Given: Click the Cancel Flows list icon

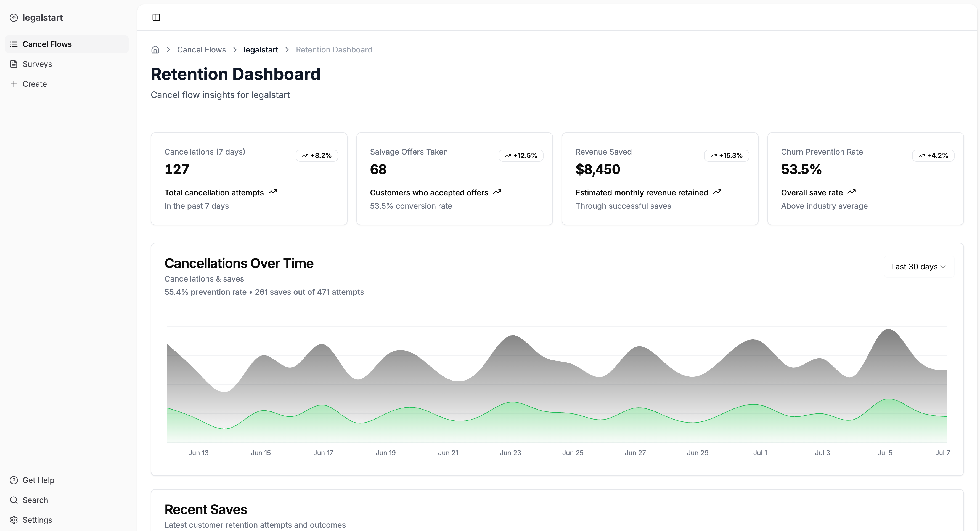Looking at the screenshot, I should pyautogui.click(x=14, y=44).
